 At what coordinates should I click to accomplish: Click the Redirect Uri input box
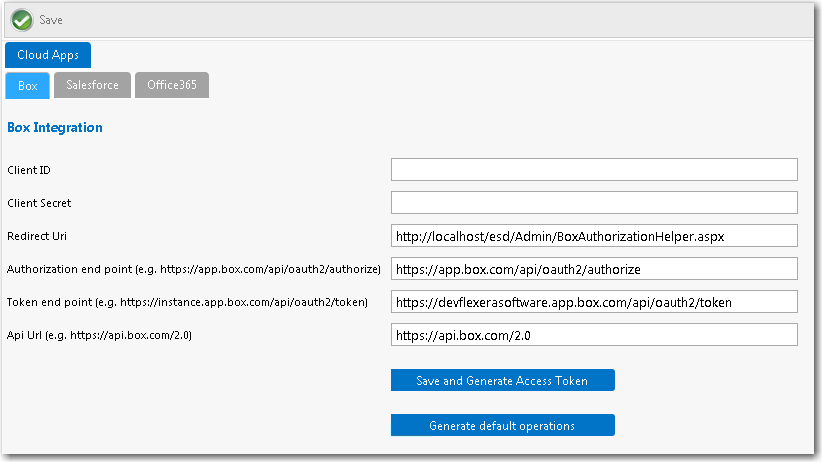594,236
